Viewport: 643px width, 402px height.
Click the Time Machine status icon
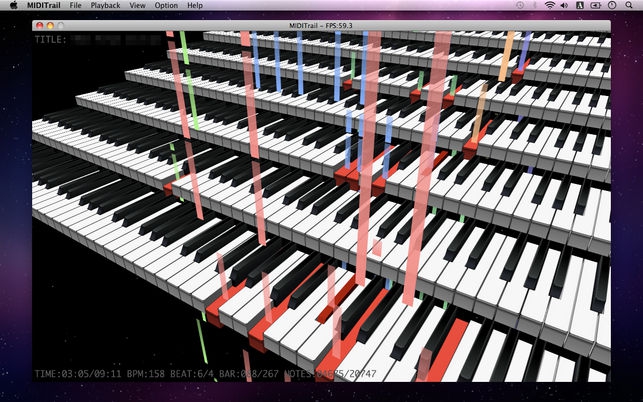(x=520, y=5)
